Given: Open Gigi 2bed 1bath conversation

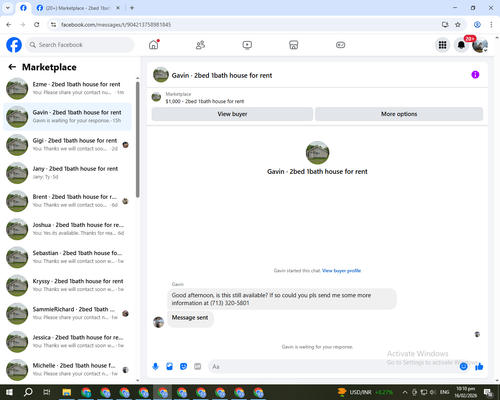Looking at the screenshot, I should point(68,145).
